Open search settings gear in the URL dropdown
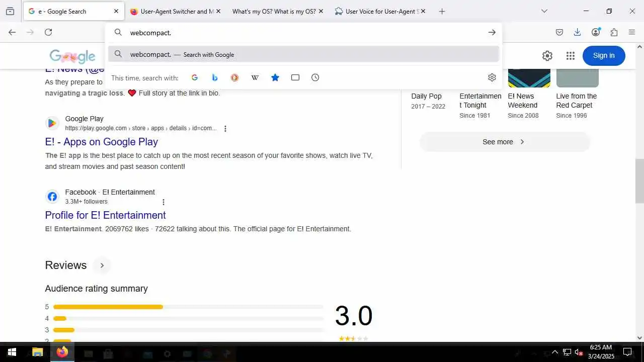 [492, 77]
